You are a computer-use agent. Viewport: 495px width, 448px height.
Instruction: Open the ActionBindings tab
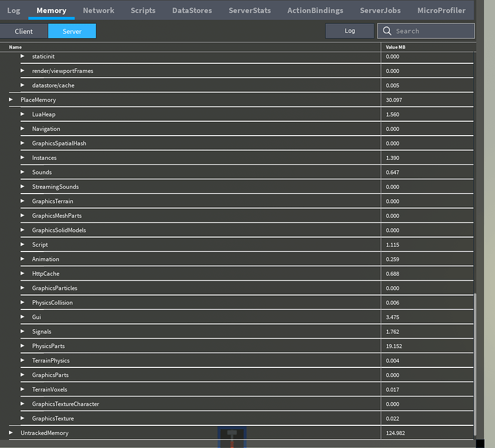pos(315,10)
